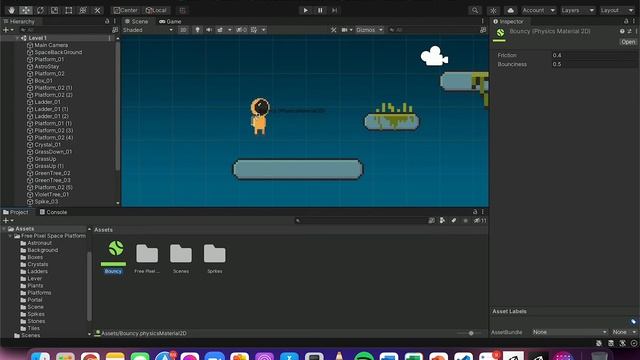Switch to the Console tab
Viewport: 640px width, 360px height.
[x=53, y=212]
